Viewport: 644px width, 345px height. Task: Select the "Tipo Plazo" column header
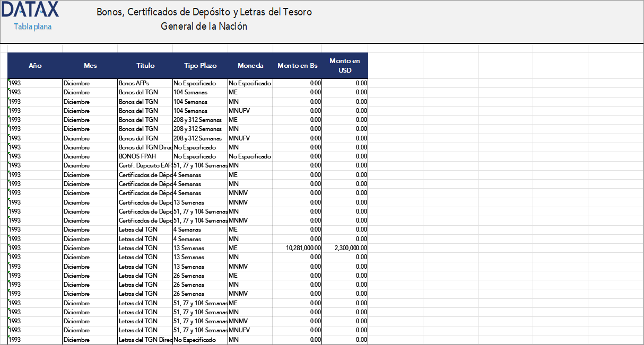click(x=199, y=65)
